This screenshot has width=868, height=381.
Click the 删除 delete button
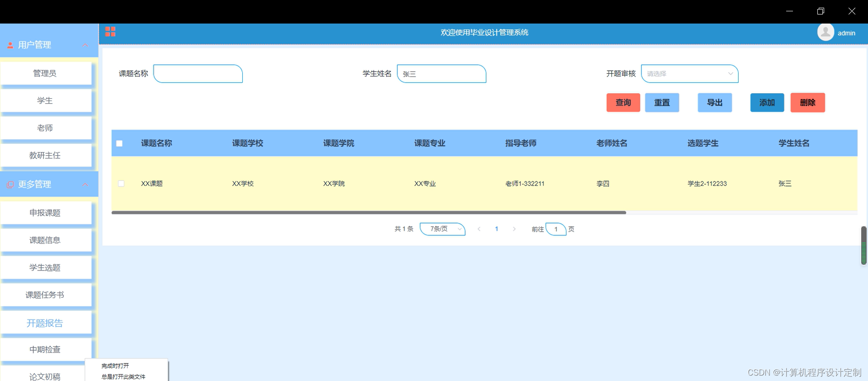pyautogui.click(x=808, y=103)
